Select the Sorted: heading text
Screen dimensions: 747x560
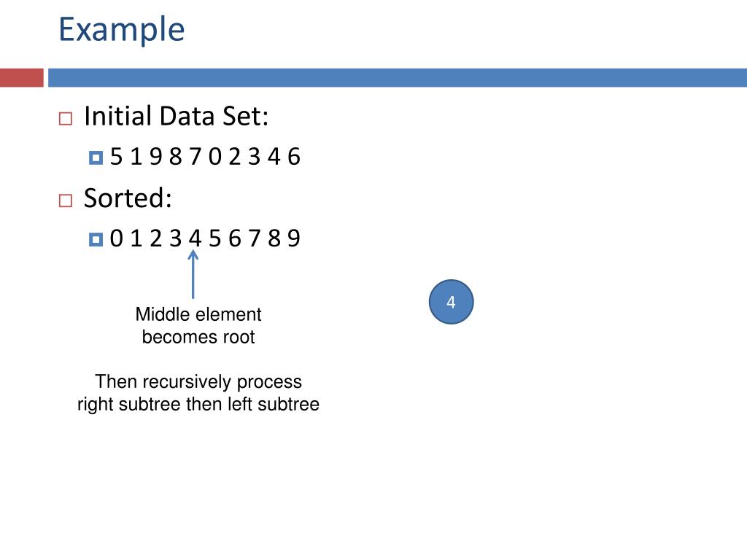tap(128, 198)
